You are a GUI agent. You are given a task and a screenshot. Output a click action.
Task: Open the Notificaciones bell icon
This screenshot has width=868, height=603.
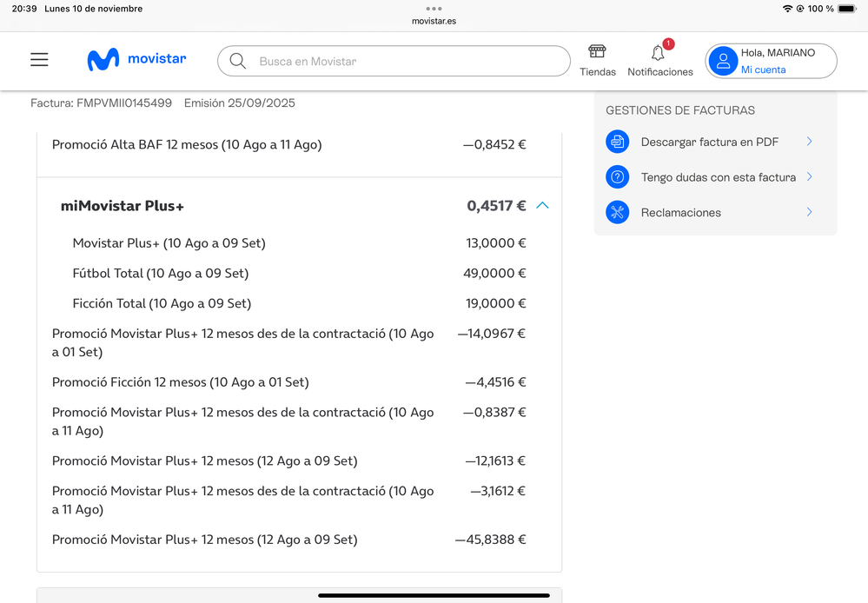(659, 54)
